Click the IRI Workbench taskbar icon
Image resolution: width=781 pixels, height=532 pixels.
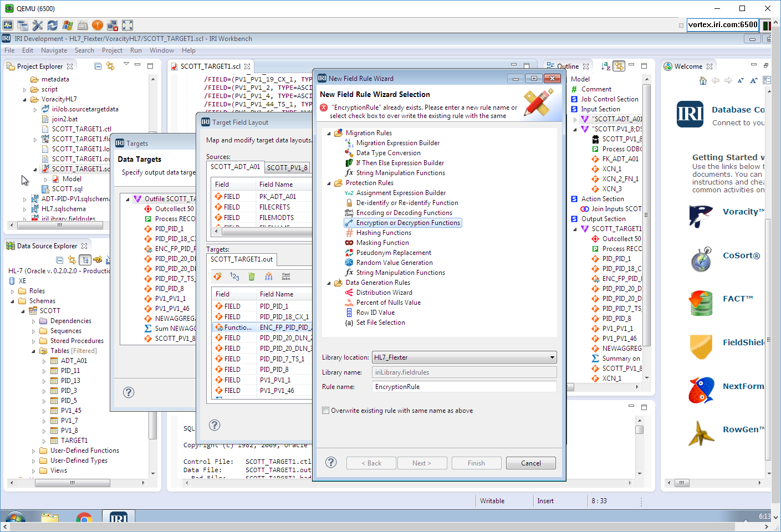point(119,518)
